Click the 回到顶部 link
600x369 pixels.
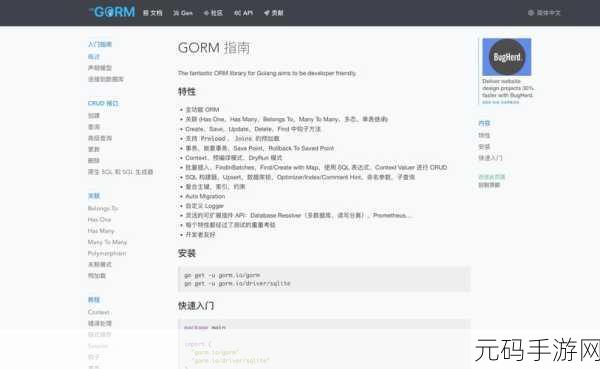(489, 185)
